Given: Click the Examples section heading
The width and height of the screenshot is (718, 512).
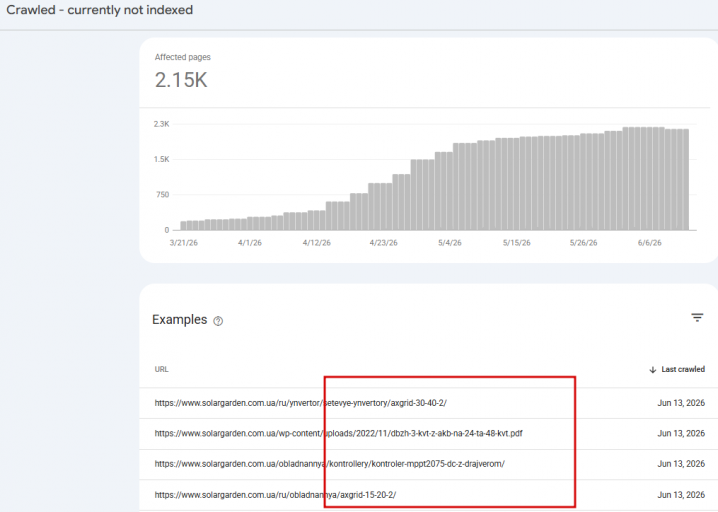Looking at the screenshot, I should (x=180, y=320).
